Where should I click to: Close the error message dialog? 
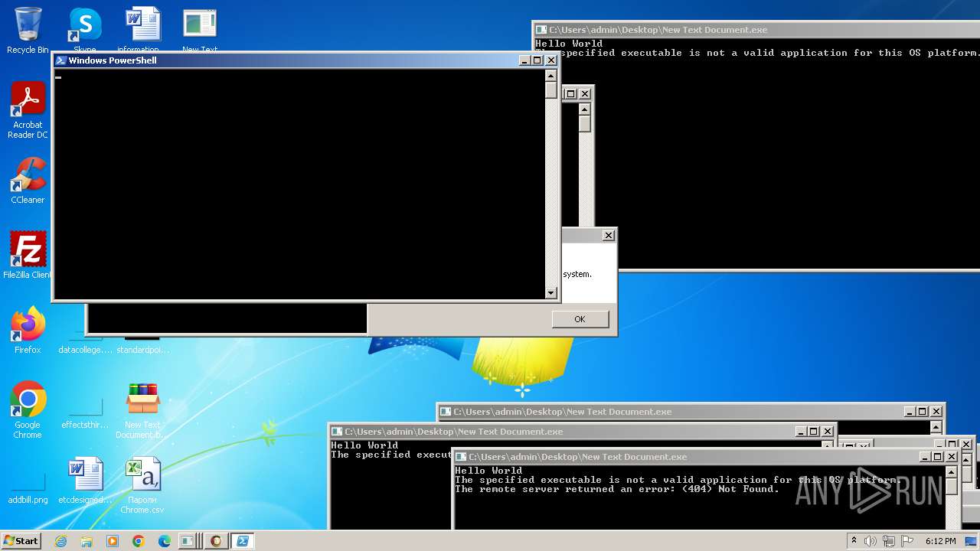click(609, 236)
